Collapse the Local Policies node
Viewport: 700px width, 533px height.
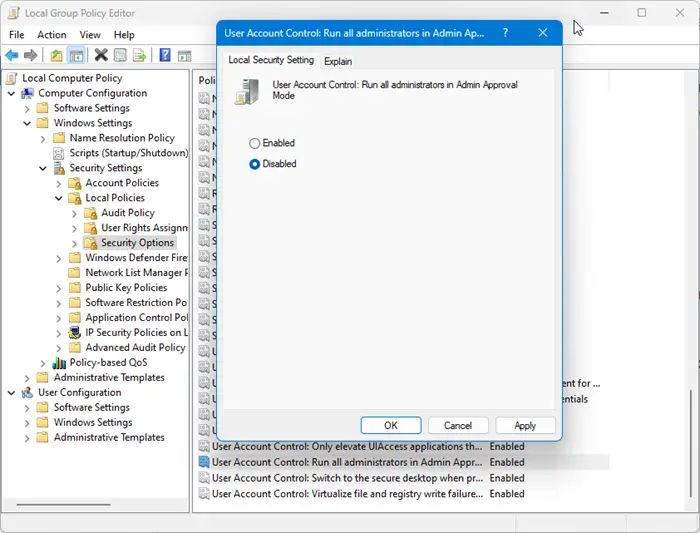58,198
